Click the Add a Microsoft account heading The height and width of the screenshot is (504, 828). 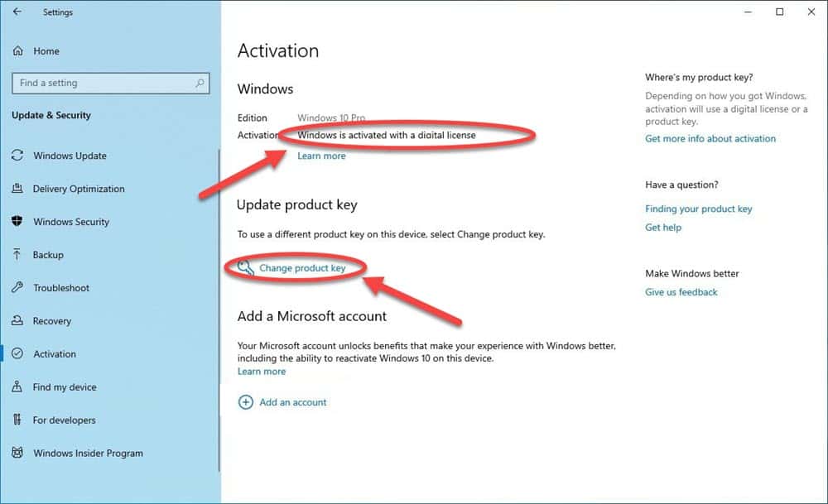(311, 316)
